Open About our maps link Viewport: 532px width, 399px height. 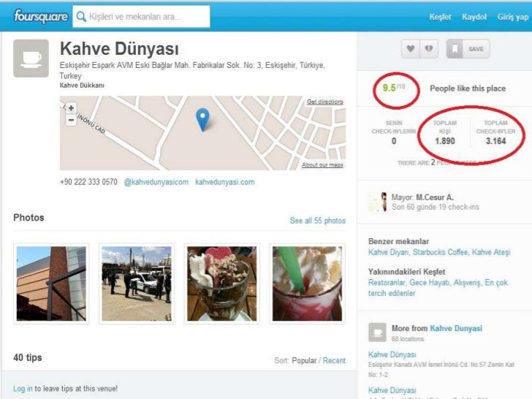coord(322,164)
